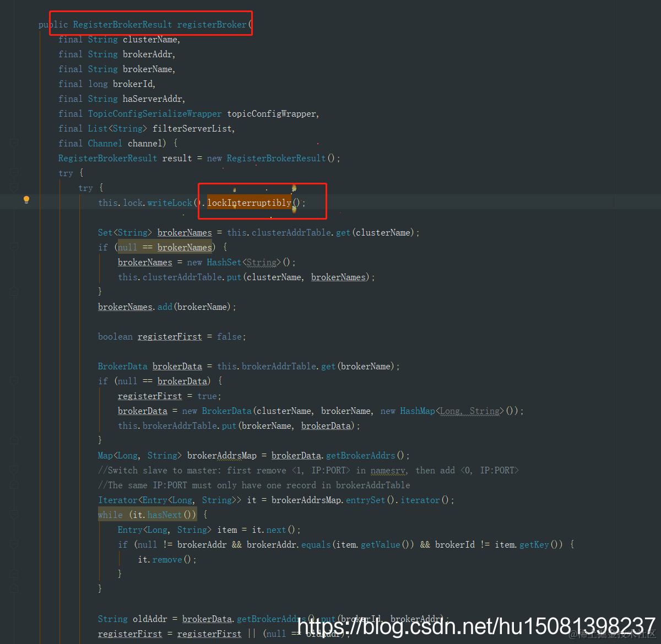Screen dimensions: 661x644
Task: Click the 'clusterName' parameter declaration
Action: (x=150, y=39)
